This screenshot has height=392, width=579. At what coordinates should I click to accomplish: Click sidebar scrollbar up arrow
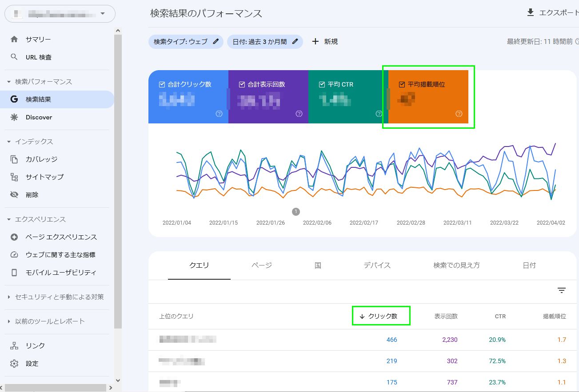pos(118,31)
